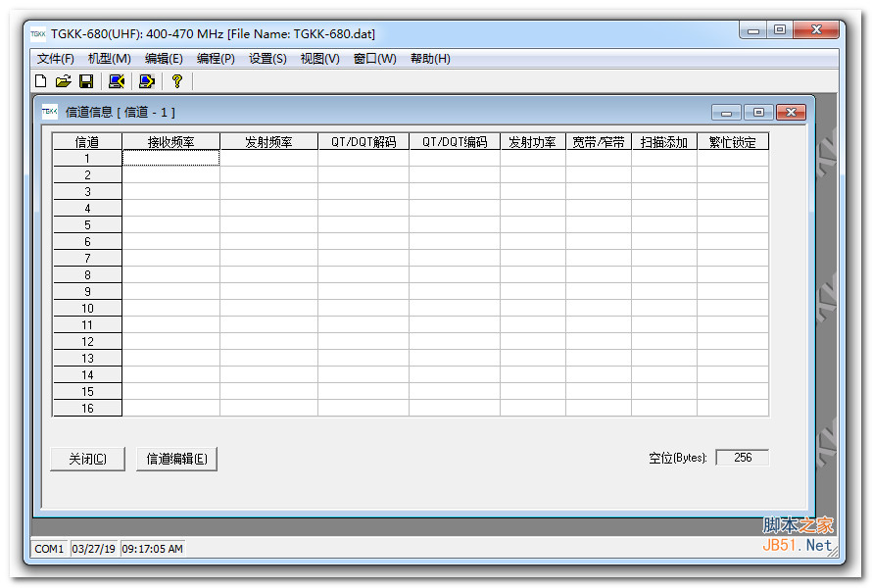Open help with the question mark icon
This screenshot has width=872, height=588.
[x=176, y=81]
